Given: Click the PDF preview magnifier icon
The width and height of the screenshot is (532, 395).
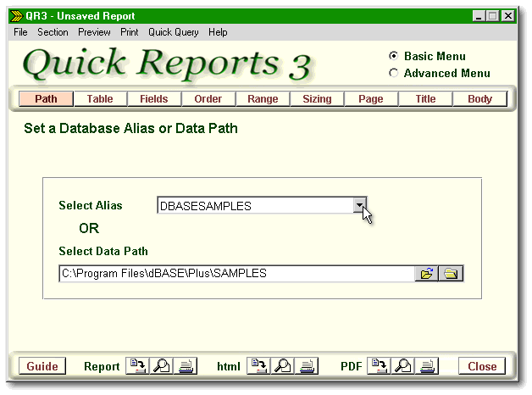Looking at the screenshot, I should [x=402, y=366].
